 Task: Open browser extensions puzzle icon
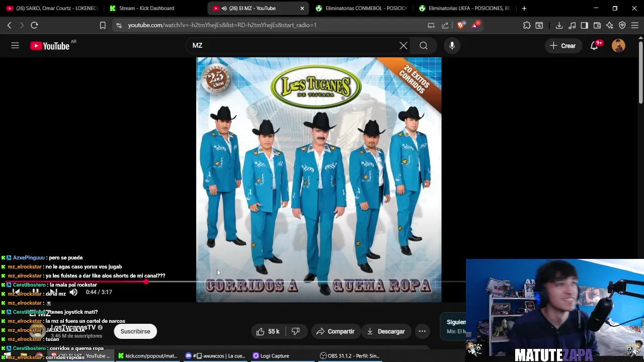click(527, 25)
